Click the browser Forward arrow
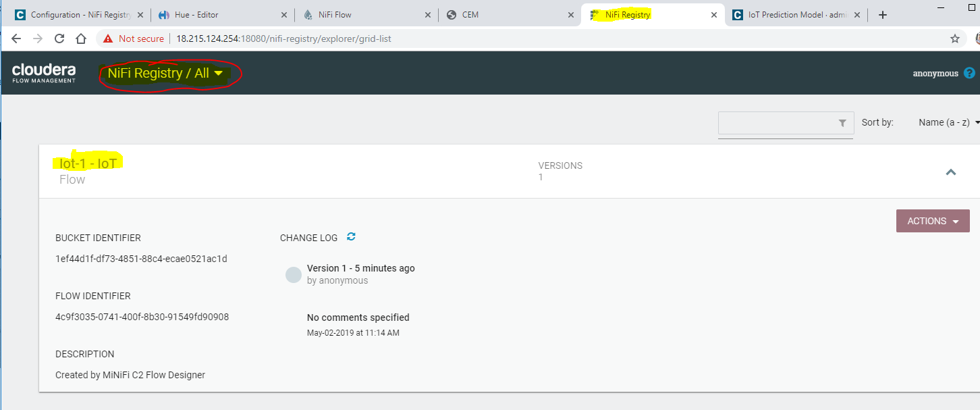This screenshot has height=410, width=980. [38, 39]
